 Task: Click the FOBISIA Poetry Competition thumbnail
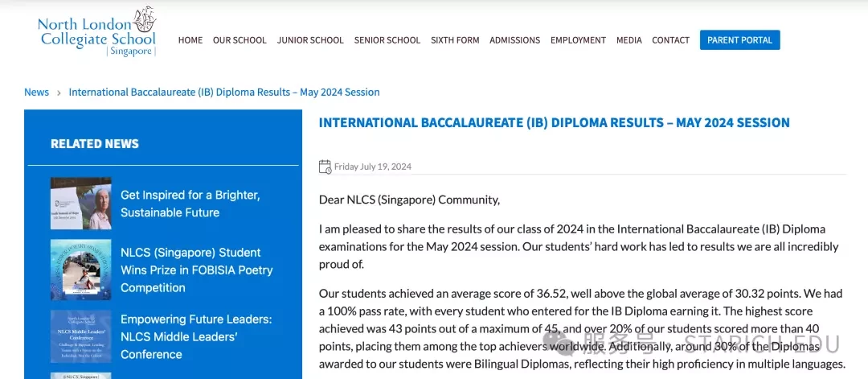click(81, 270)
